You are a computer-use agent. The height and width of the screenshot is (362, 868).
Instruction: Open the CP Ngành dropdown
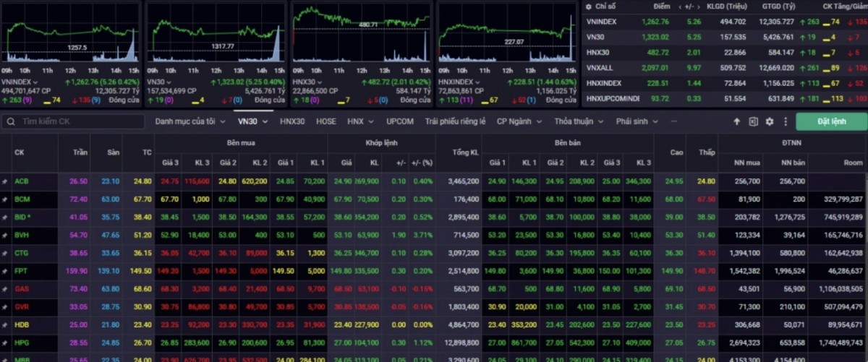[x=521, y=121]
